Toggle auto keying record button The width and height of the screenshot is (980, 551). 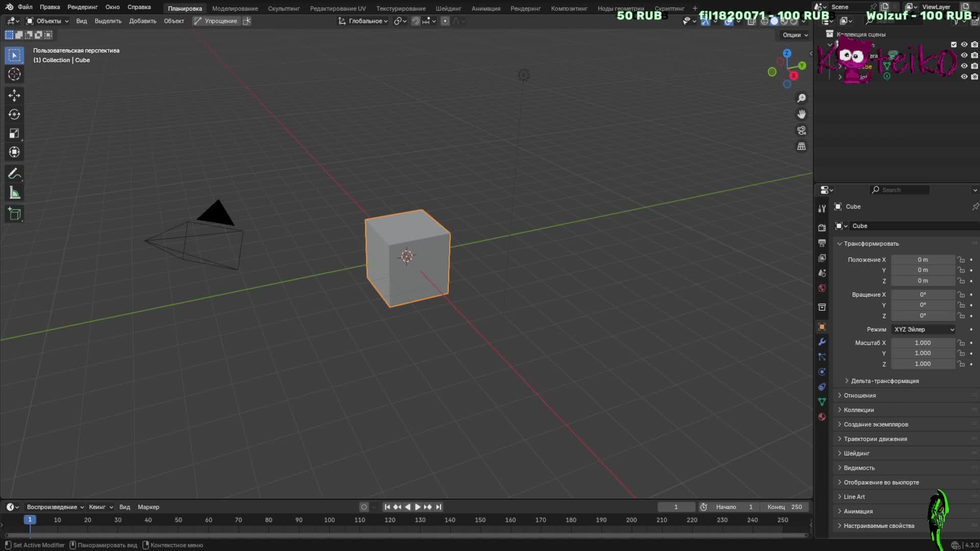(364, 507)
